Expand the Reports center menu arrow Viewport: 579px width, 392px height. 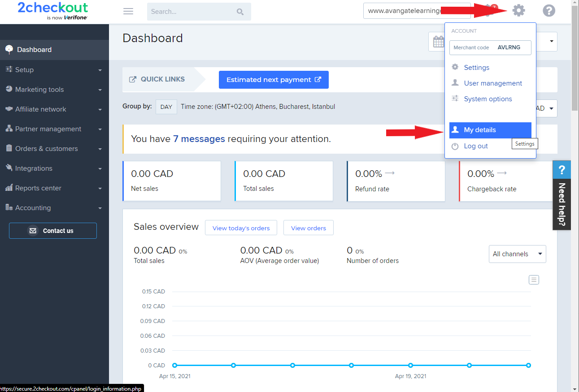100,189
